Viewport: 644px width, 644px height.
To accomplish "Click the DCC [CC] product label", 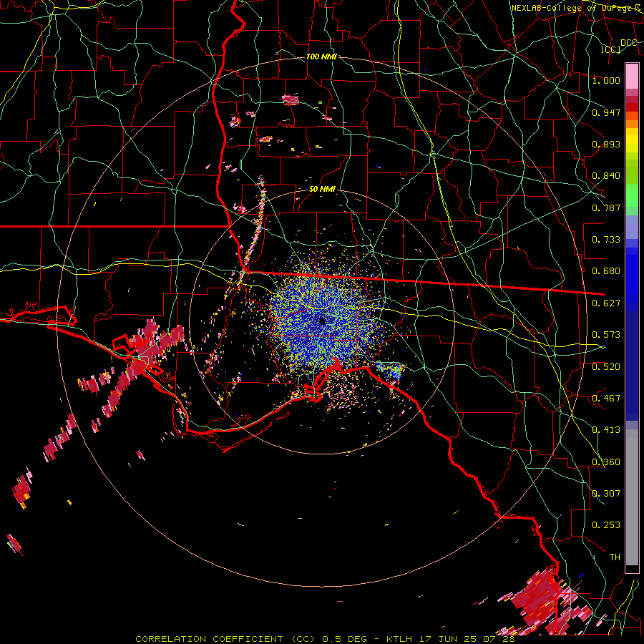I will (618, 46).
